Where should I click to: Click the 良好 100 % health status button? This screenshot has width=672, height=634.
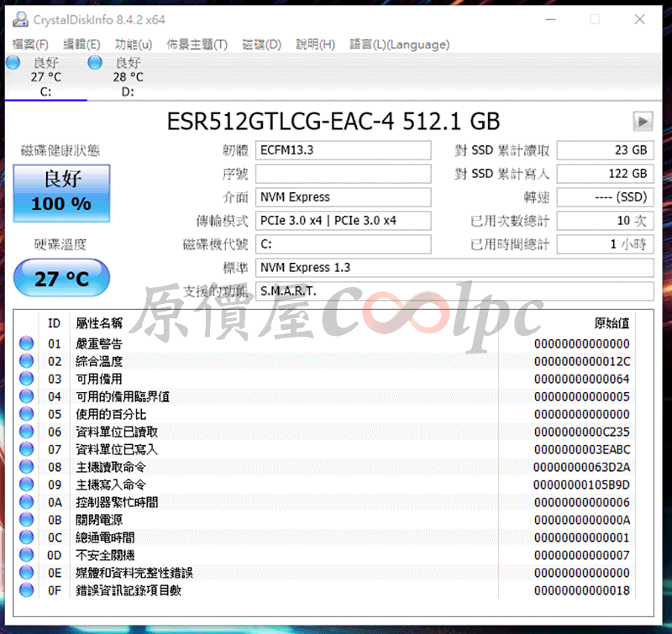click(61, 193)
